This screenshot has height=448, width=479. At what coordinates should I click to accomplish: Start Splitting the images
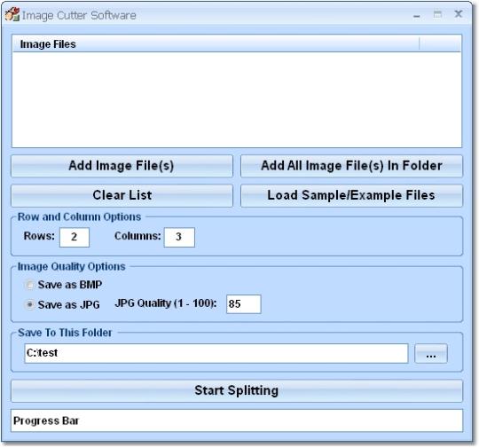(237, 391)
